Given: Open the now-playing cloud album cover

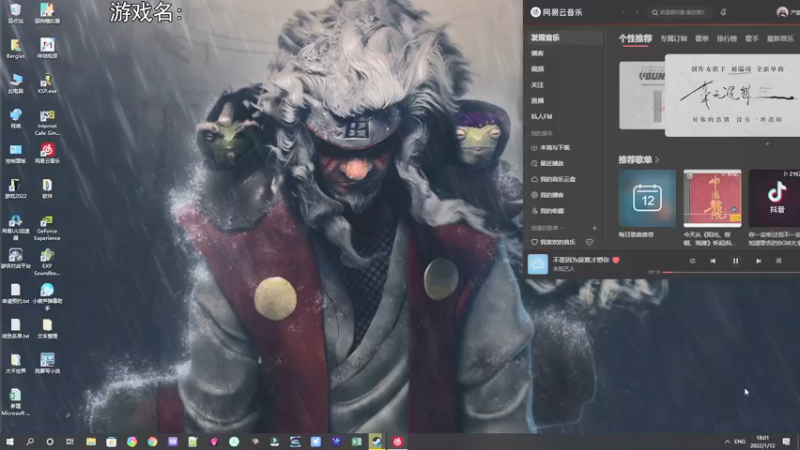Looking at the screenshot, I should click(x=538, y=264).
